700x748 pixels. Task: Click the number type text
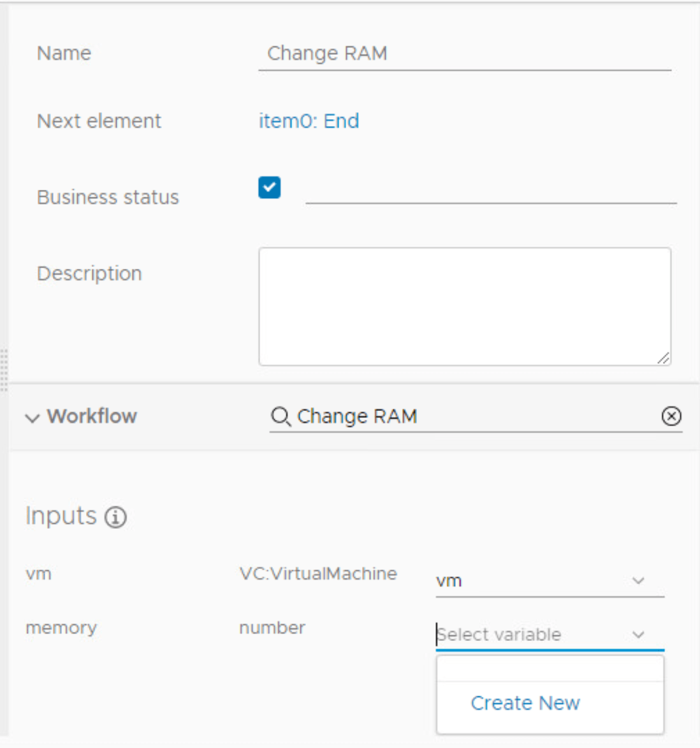point(272,628)
